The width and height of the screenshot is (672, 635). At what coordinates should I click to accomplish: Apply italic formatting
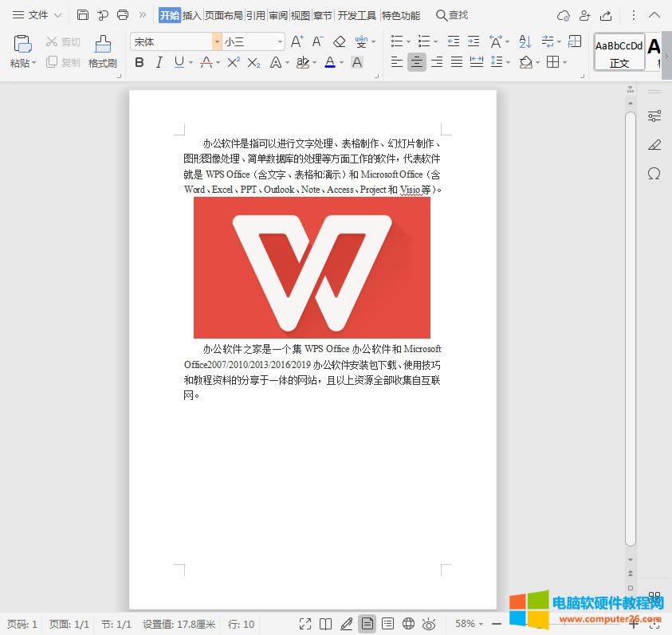pyautogui.click(x=159, y=61)
